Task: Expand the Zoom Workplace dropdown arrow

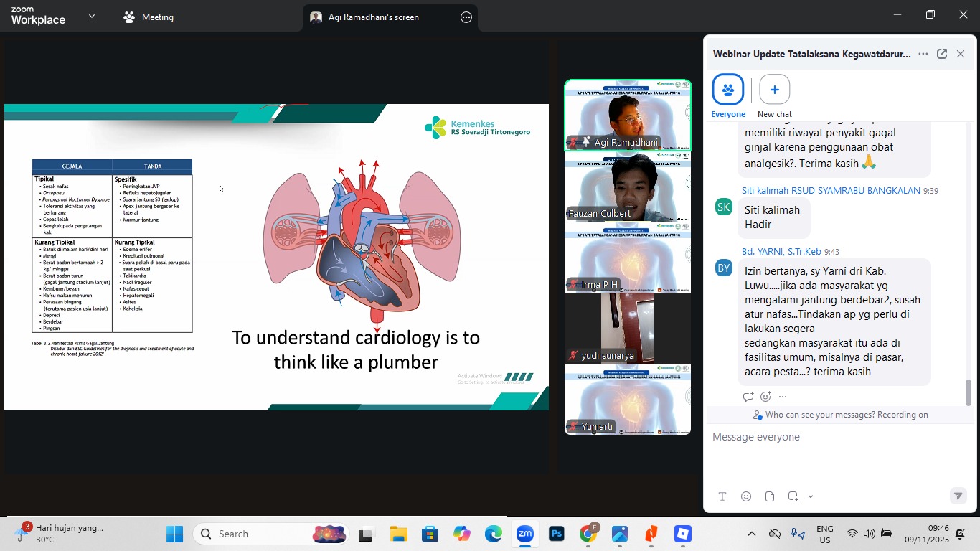Action: [x=92, y=17]
